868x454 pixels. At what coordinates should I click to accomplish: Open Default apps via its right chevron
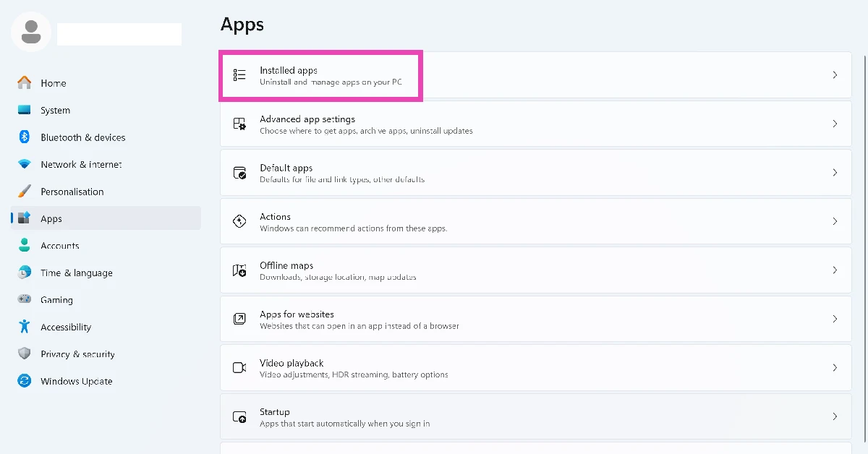pos(835,172)
